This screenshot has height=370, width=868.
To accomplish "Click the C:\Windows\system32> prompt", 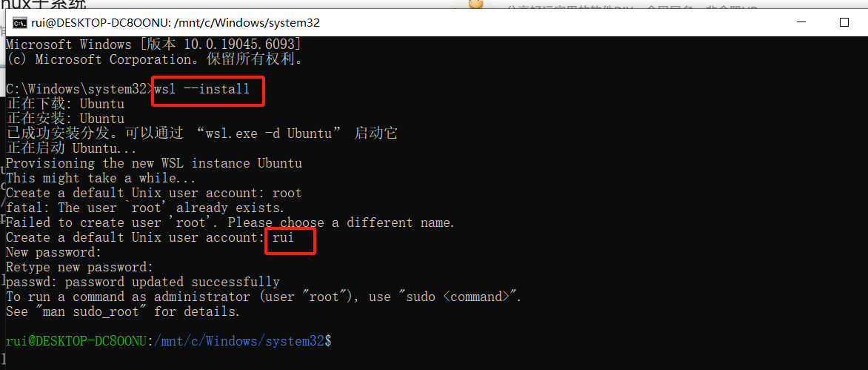I will [80, 89].
